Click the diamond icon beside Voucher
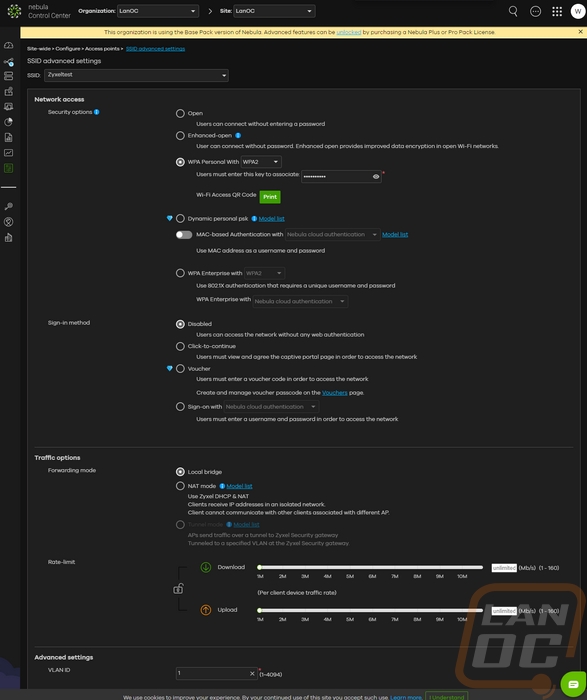The height and width of the screenshot is (700, 587). pos(170,368)
